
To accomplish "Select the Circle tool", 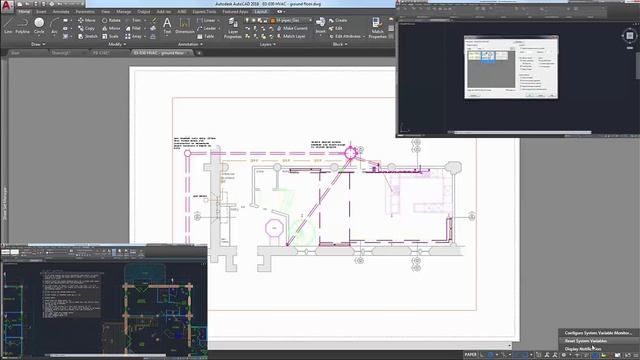I will pos(39,25).
